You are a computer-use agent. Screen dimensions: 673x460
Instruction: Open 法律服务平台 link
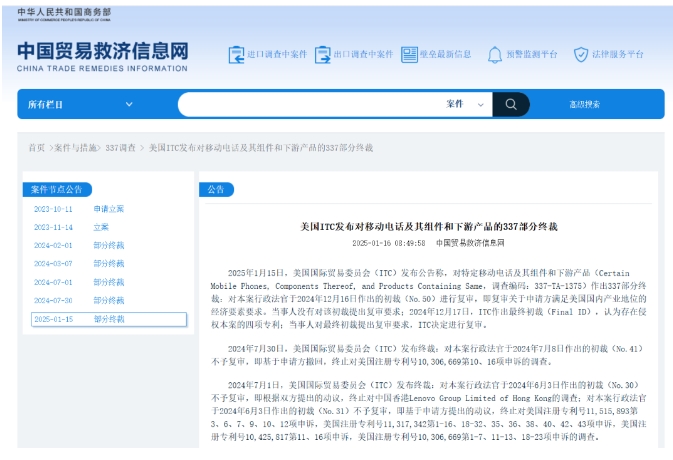pyautogui.click(x=618, y=54)
